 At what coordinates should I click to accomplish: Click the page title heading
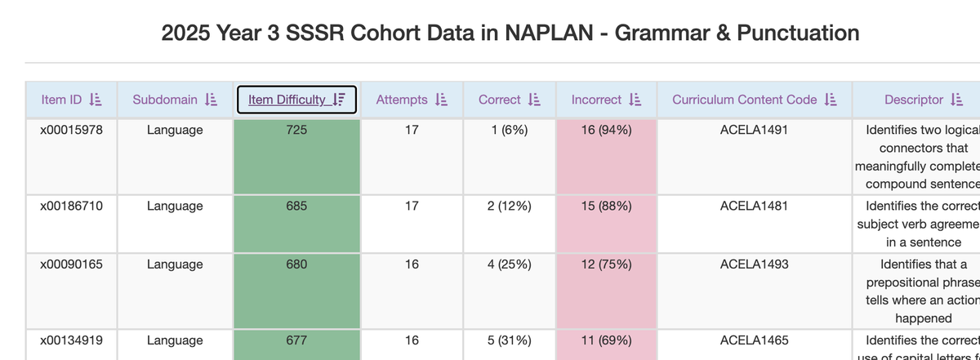[510, 33]
